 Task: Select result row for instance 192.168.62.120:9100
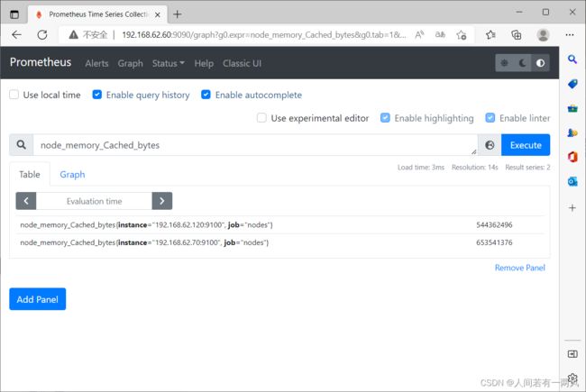coord(279,225)
